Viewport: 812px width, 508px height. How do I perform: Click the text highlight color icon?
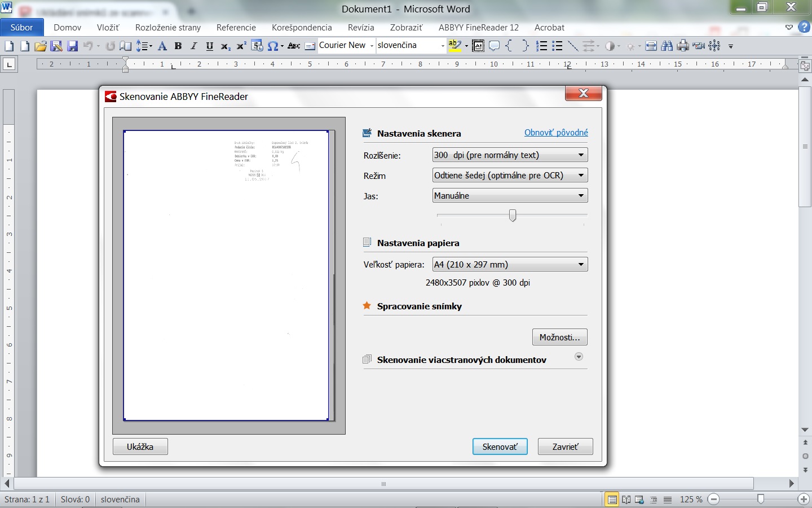(454, 46)
